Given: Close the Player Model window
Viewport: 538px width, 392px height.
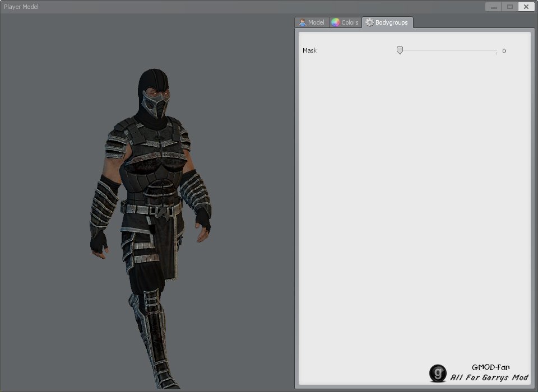Looking at the screenshot, I should [526, 7].
